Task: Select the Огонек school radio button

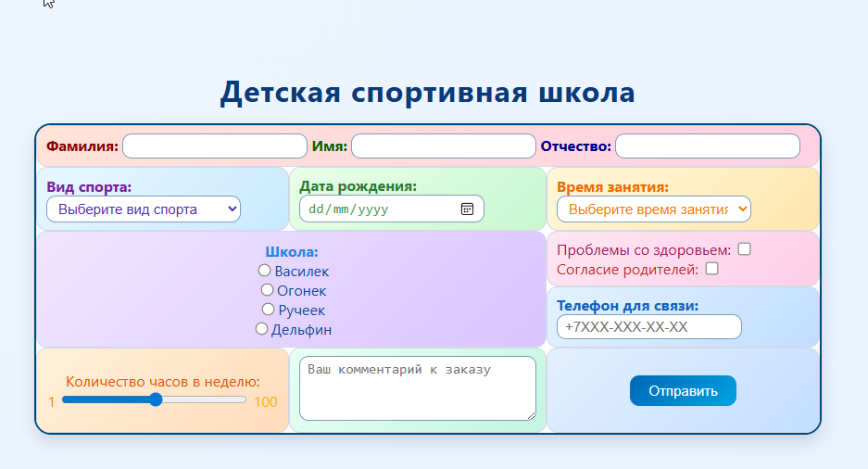Action: [267, 289]
